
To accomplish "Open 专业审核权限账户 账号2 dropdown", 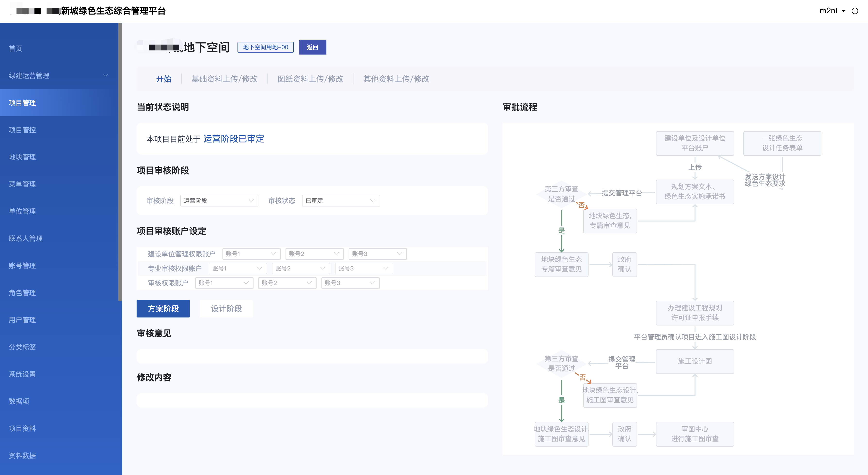I will click(301, 268).
